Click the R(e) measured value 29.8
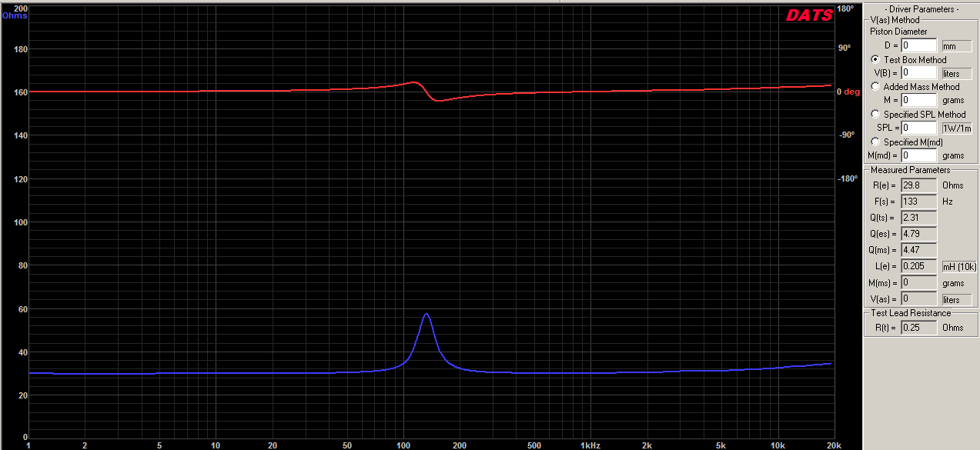Image resolution: width=980 pixels, height=450 pixels. pyautogui.click(x=919, y=185)
